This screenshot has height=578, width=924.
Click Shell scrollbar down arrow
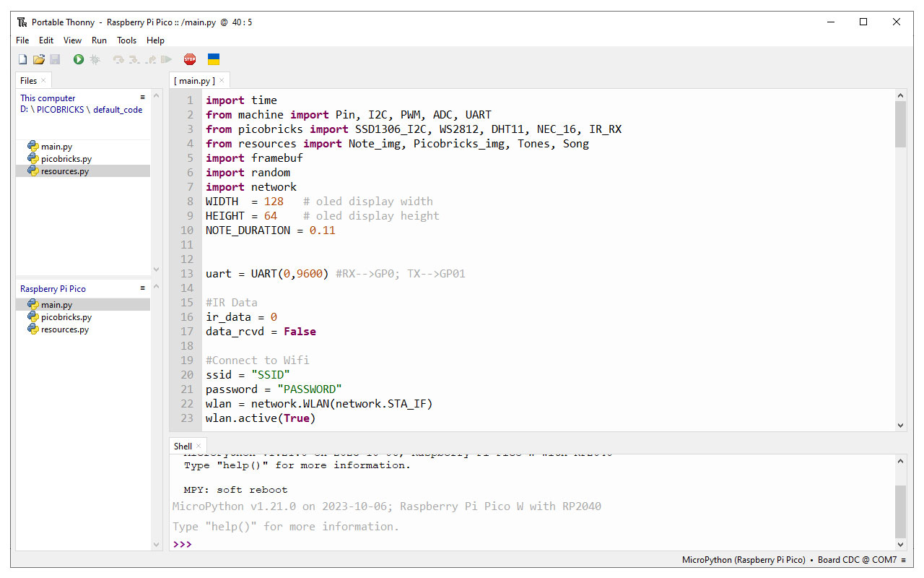pos(900,544)
